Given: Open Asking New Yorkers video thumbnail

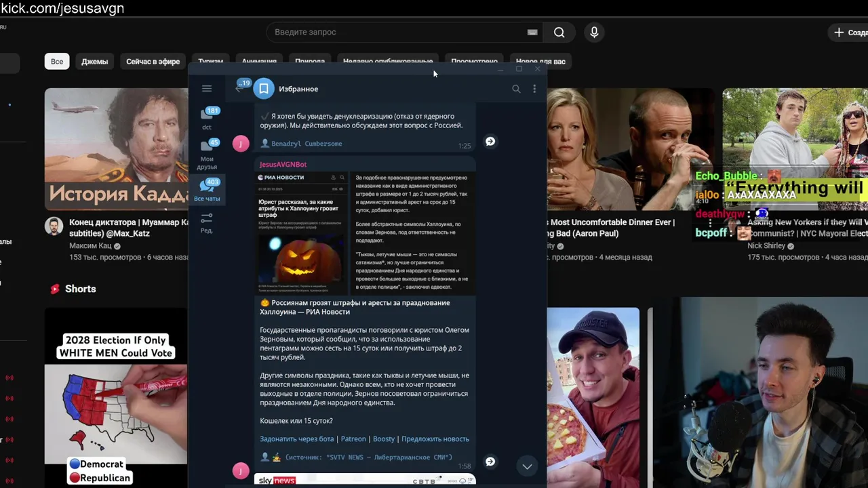Looking at the screenshot, I should point(795,149).
